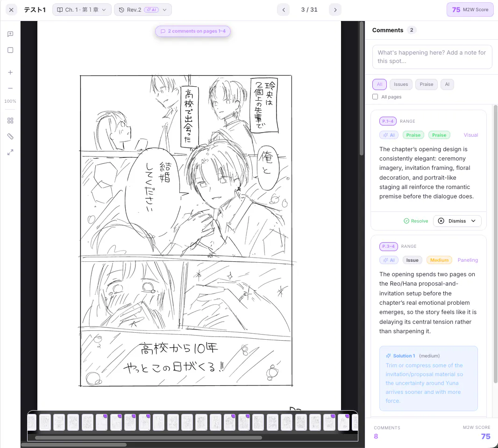Go to the next page arrow
Viewport: 498px width, 448px height.
[335, 10]
